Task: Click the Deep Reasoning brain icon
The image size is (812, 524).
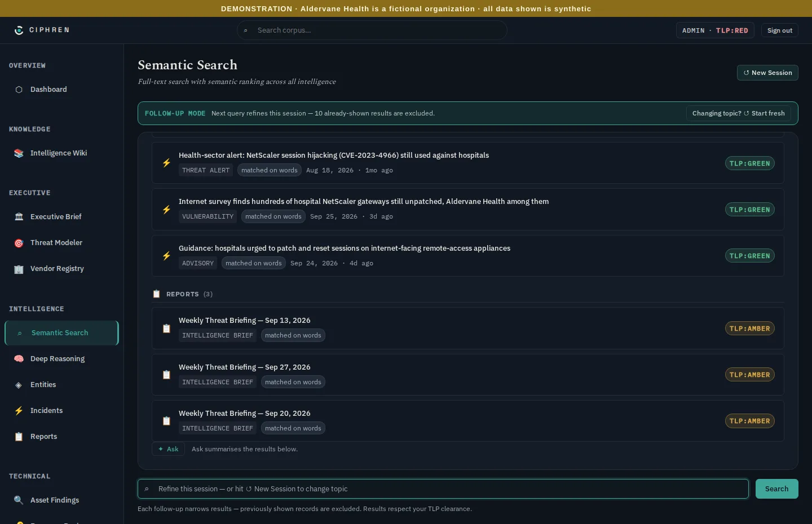Action: coord(19,359)
